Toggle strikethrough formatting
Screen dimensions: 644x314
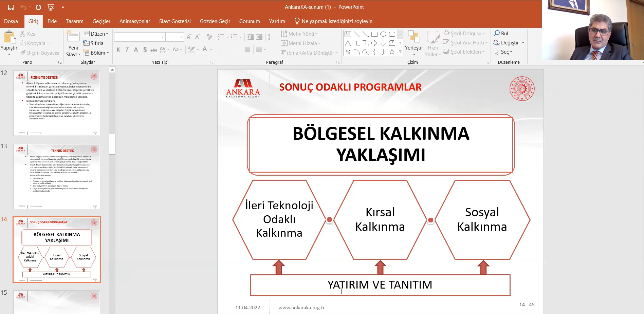[154, 50]
